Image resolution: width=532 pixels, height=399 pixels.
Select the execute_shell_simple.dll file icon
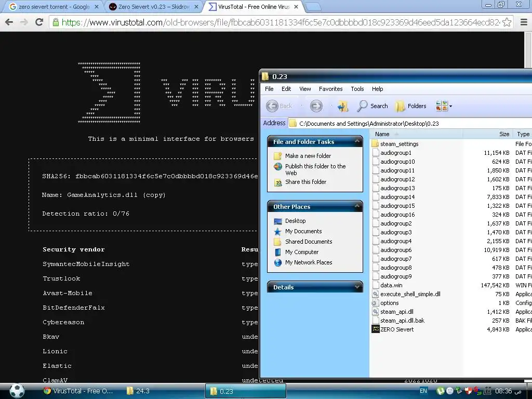pos(375,294)
